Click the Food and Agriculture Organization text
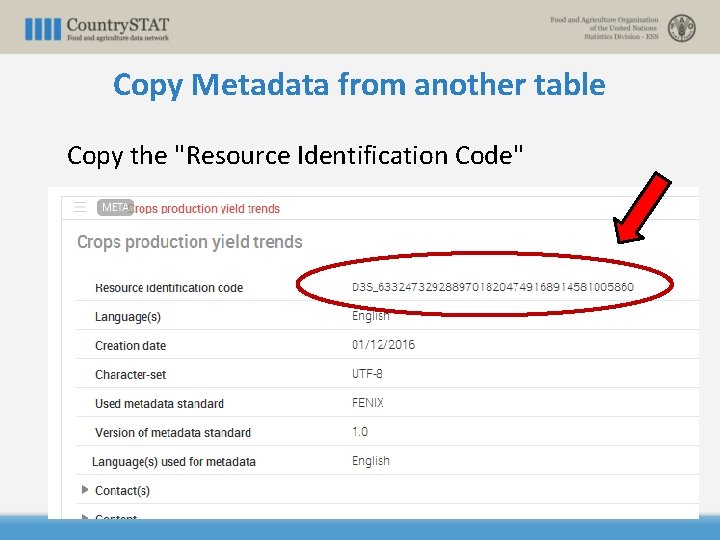Image resolution: width=720 pixels, height=540 pixels. 604,20
